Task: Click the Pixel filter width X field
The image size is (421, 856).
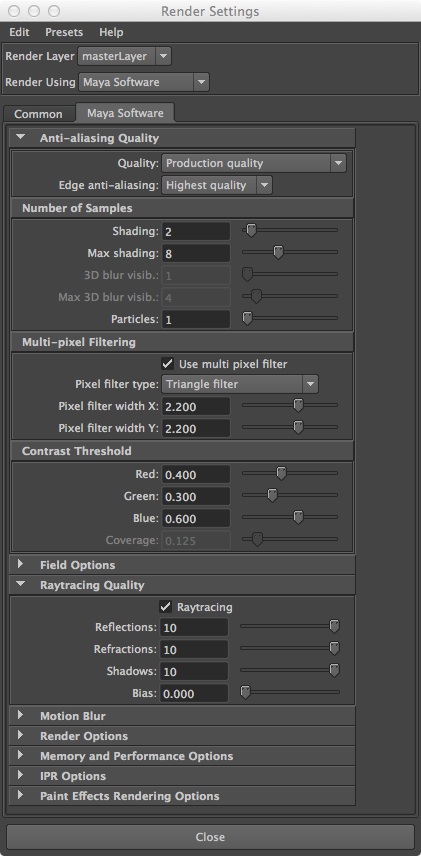Action: (x=196, y=406)
